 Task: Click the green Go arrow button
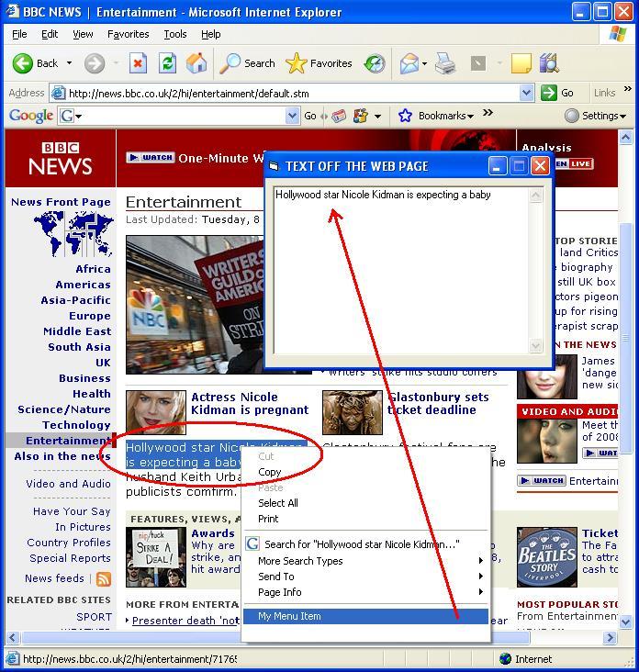pyautogui.click(x=549, y=93)
